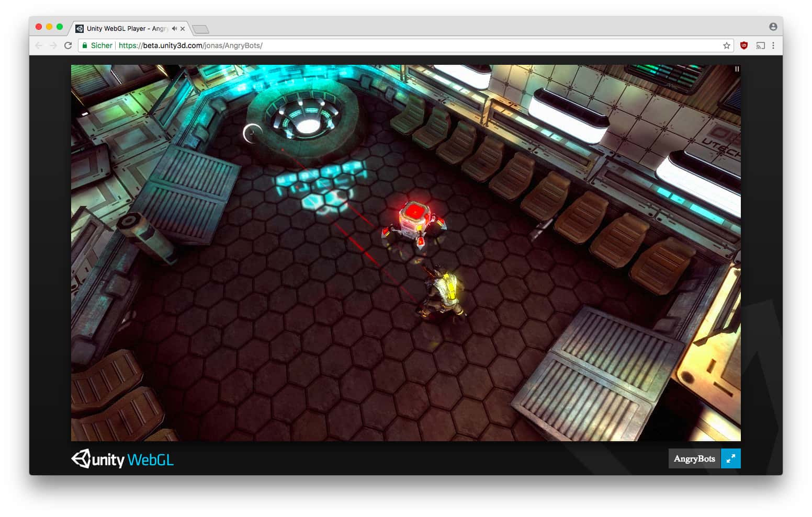This screenshot has height=517, width=812.
Task: Open the Chrome three-dot menu
Action: click(773, 45)
